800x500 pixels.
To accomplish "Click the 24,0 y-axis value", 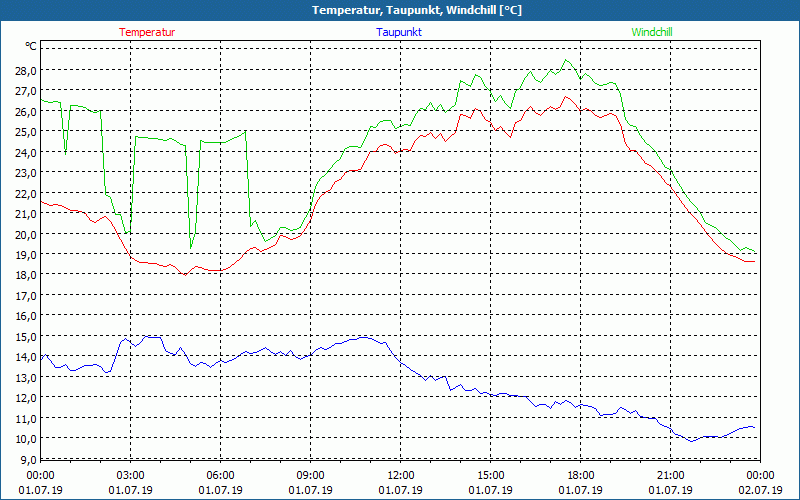I will click(26, 152).
